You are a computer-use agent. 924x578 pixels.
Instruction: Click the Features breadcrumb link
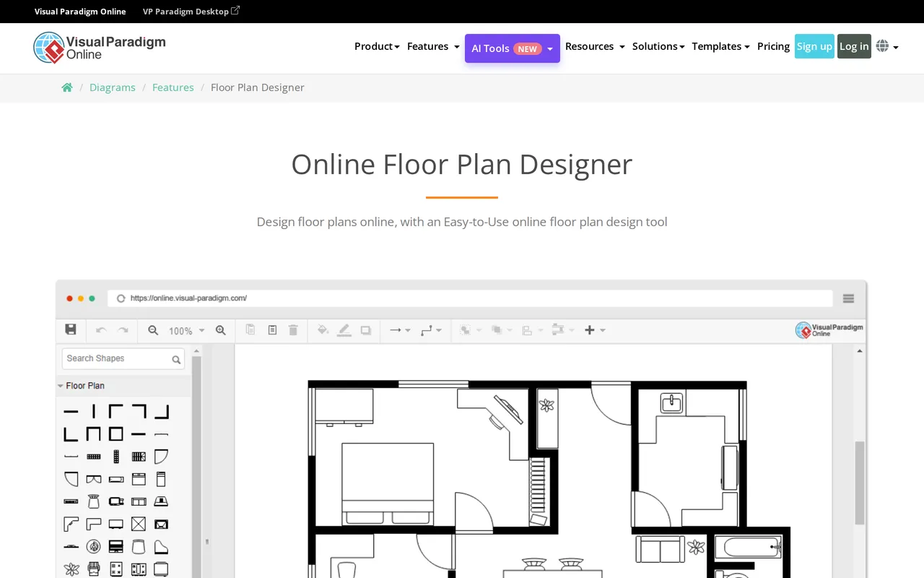[173, 87]
